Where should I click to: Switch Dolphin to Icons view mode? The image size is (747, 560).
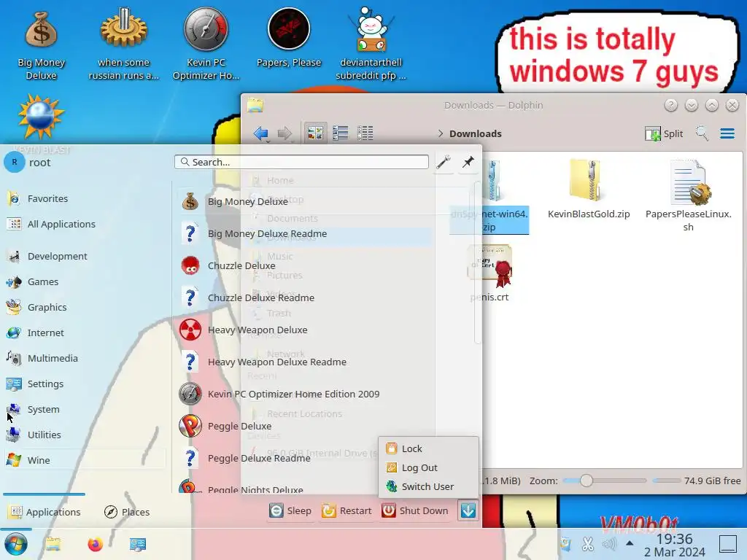(x=315, y=133)
